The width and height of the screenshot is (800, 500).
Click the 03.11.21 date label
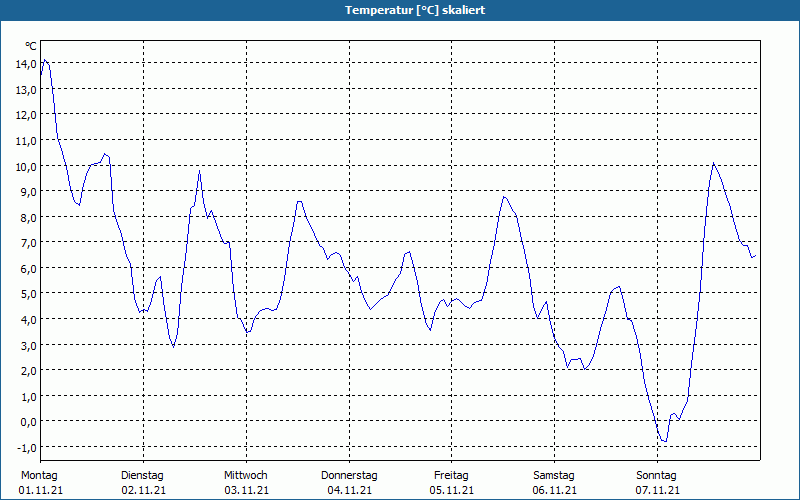pyautogui.click(x=246, y=490)
